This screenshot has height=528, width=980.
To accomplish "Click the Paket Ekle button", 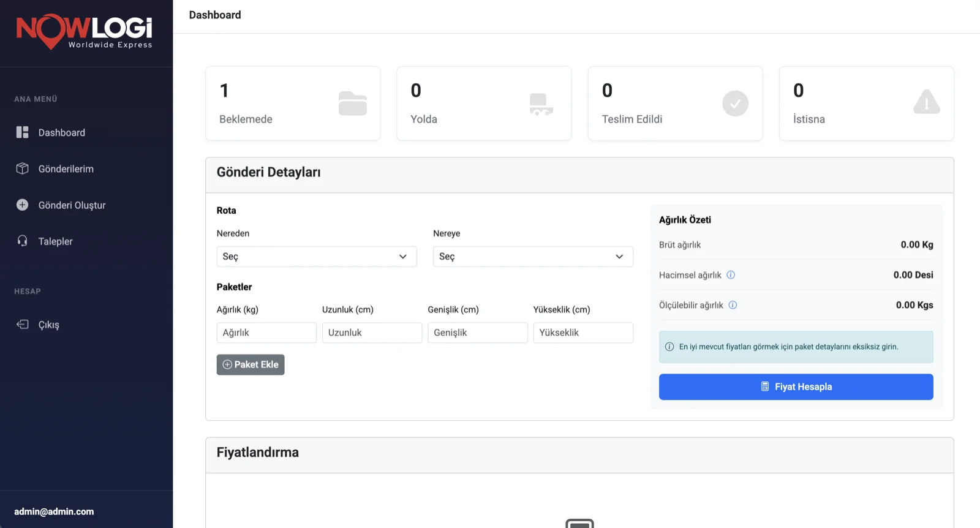I will click(x=251, y=364).
